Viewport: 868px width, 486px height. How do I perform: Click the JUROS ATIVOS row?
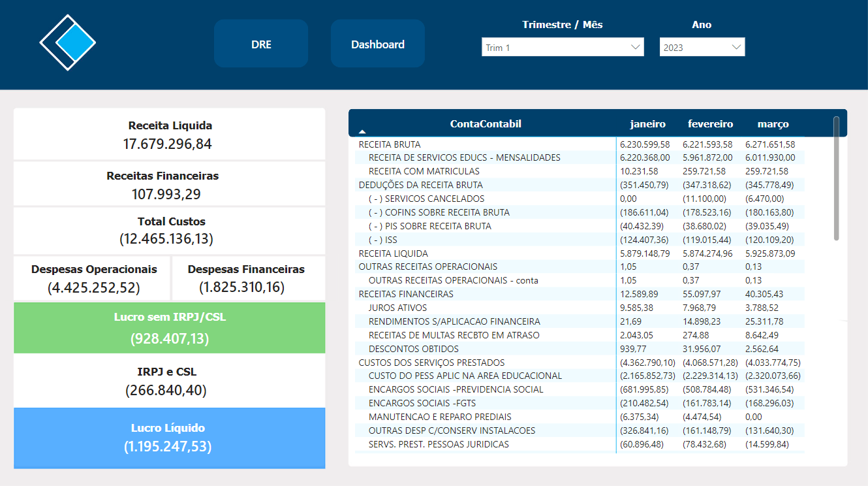(580, 308)
